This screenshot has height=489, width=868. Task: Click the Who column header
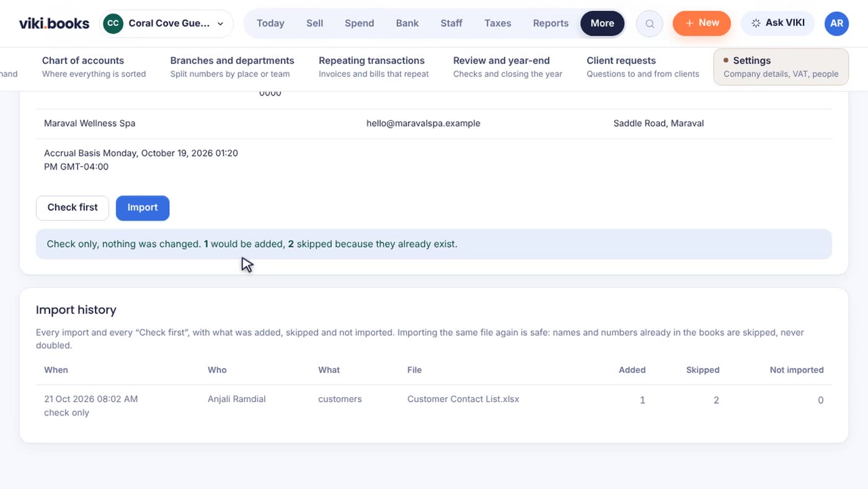pyautogui.click(x=217, y=370)
